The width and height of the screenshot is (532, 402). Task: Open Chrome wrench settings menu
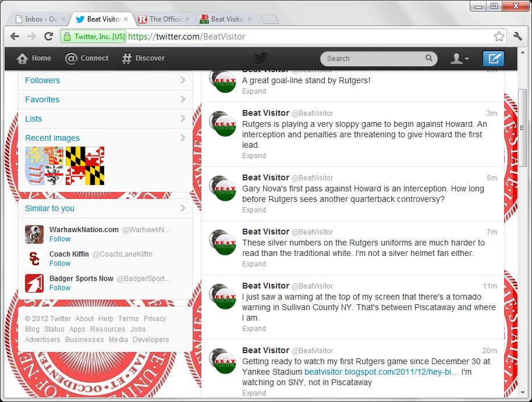click(x=517, y=36)
